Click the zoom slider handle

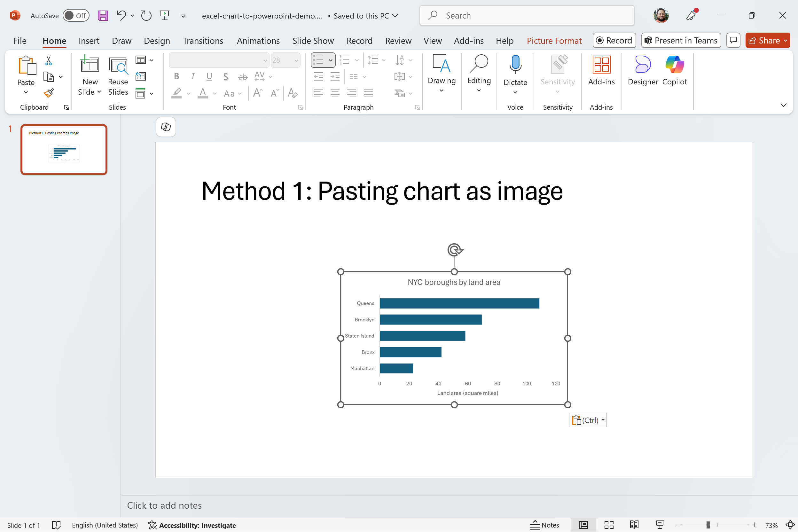point(708,525)
